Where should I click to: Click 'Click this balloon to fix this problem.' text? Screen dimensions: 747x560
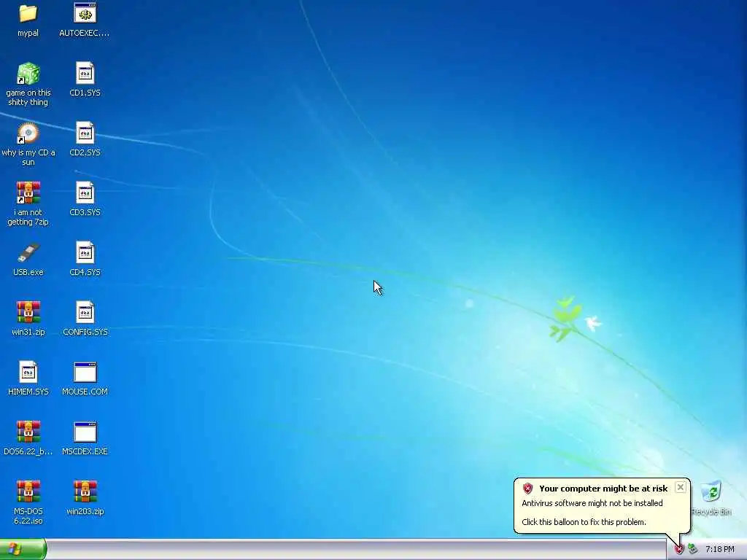[584, 522]
